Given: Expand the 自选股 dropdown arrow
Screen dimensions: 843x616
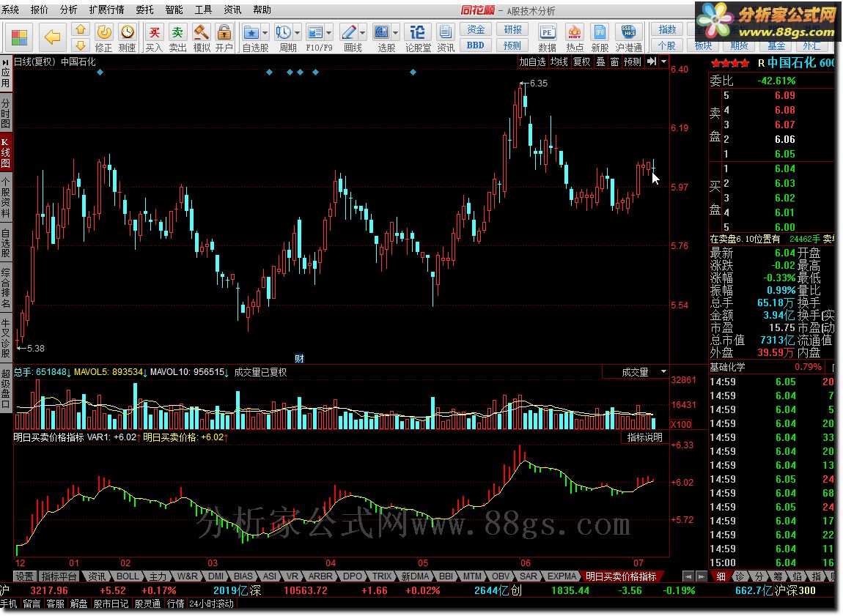Looking at the screenshot, I should 265,33.
